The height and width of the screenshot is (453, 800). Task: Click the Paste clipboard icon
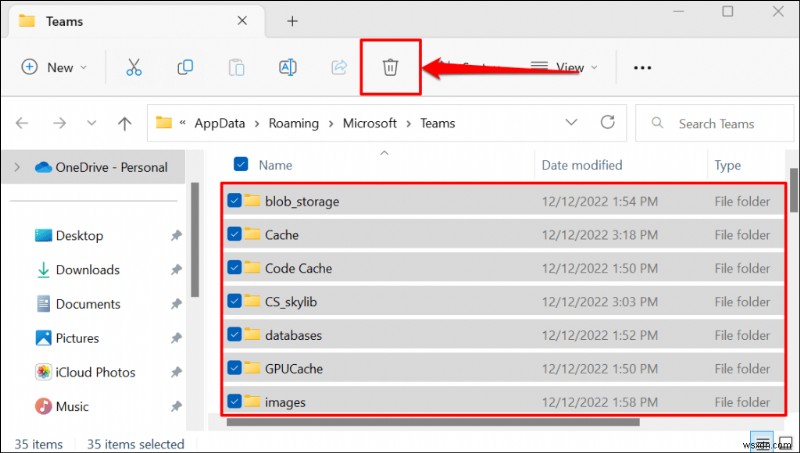point(236,67)
